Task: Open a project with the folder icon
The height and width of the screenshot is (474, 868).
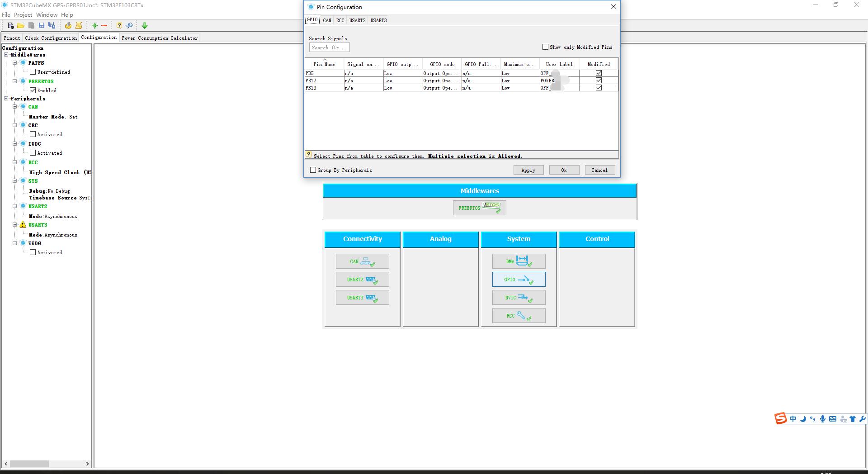Action: [21, 25]
